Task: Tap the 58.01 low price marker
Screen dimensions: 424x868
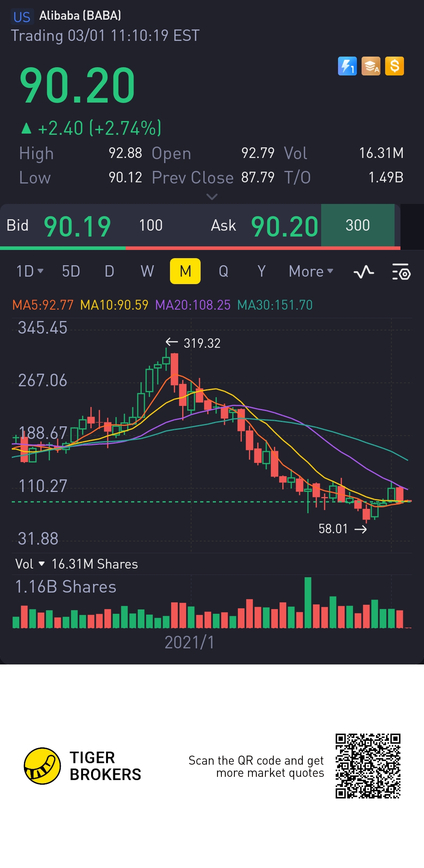Action: click(x=343, y=529)
